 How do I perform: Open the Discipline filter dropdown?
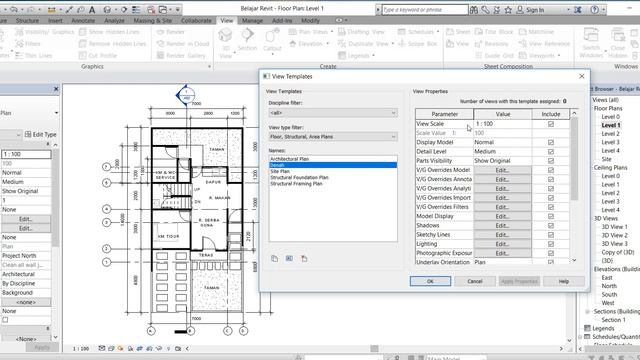333,113
